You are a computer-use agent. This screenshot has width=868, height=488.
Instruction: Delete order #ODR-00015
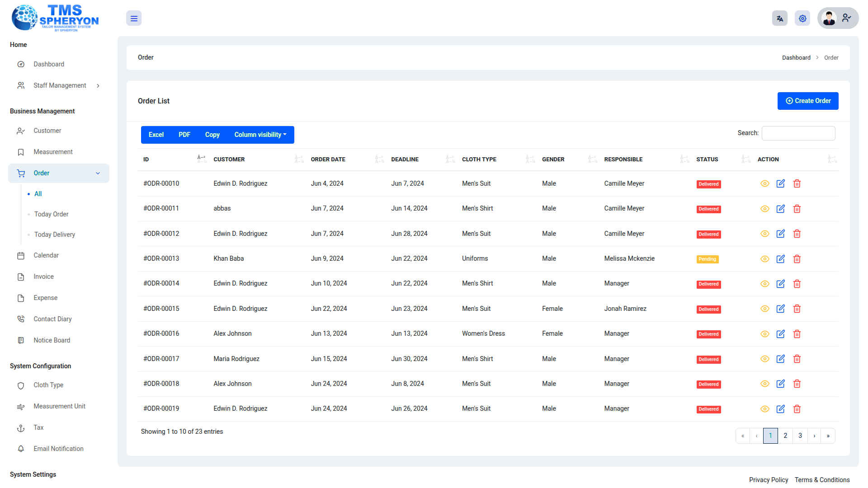pyautogui.click(x=797, y=309)
